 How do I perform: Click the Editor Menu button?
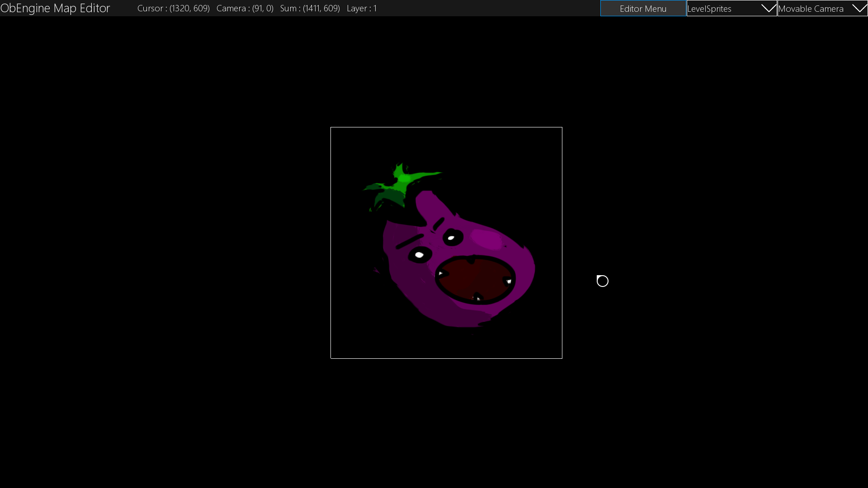643,9
